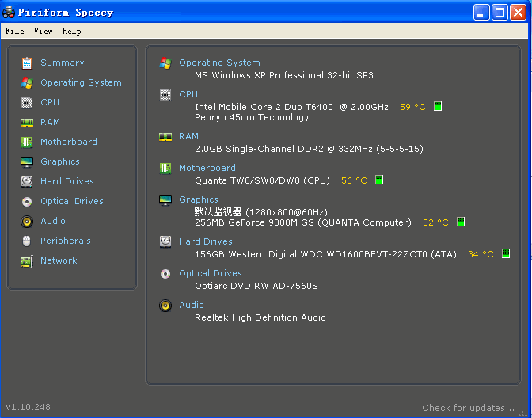Go to the RAM section in sidebar
This screenshot has height=418, width=532.
(50, 122)
